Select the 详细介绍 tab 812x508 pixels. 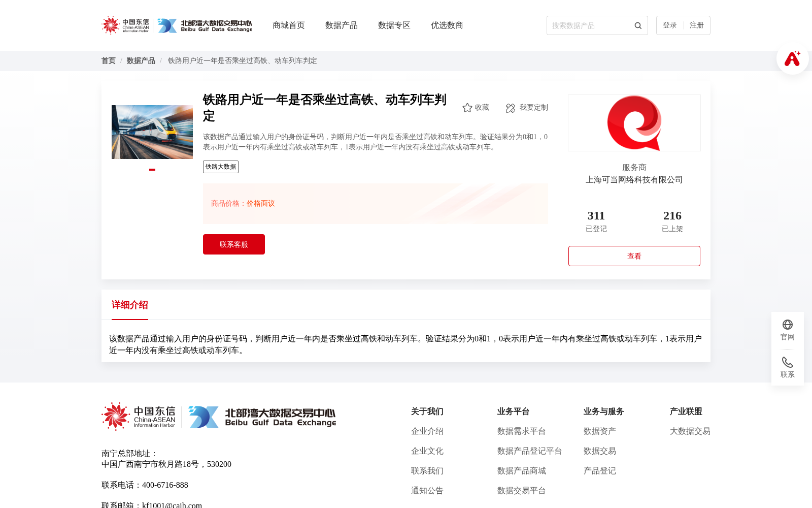(x=130, y=305)
